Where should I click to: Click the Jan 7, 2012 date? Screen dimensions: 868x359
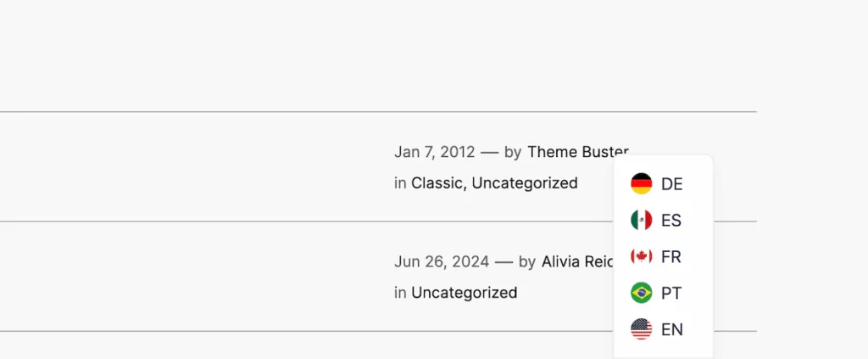434,152
